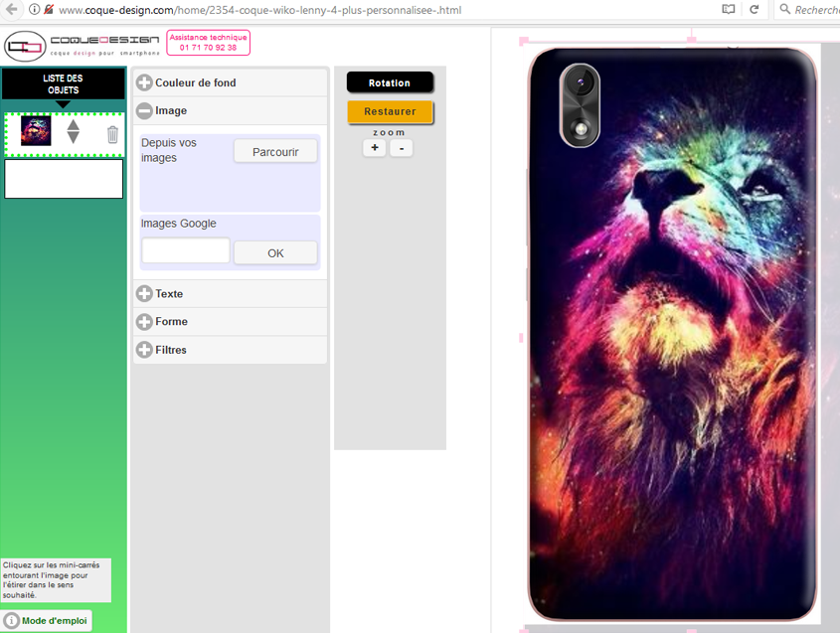Zoom in with the plus button

[375, 148]
